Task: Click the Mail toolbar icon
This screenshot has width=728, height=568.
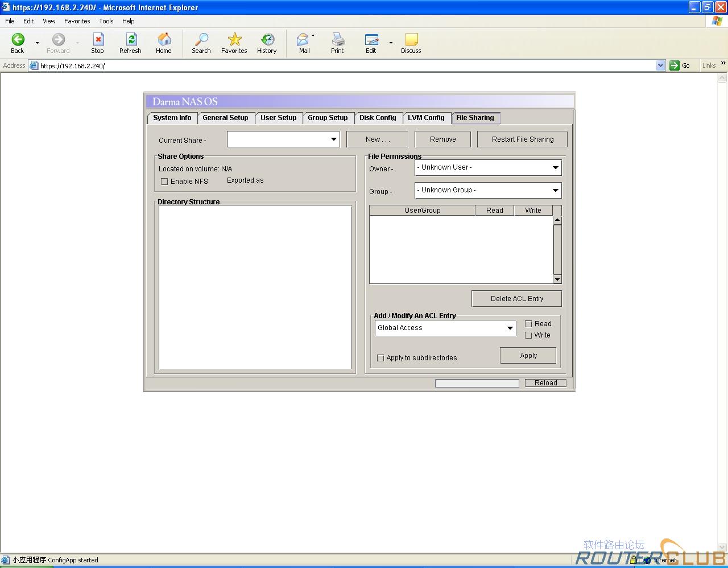Action: click(303, 39)
